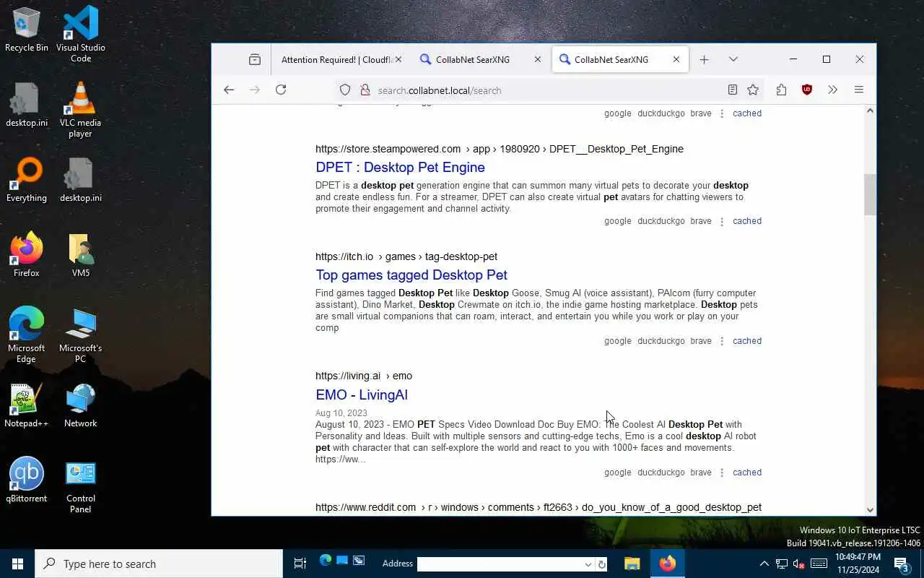Go back using the browser back arrow
The width and height of the screenshot is (924, 578).
point(229,90)
